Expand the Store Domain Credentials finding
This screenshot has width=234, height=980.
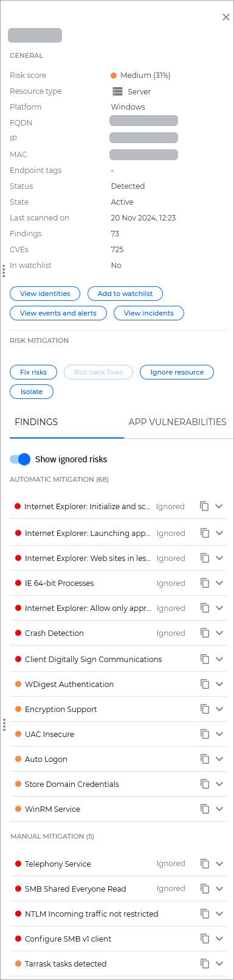click(x=219, y=784)
